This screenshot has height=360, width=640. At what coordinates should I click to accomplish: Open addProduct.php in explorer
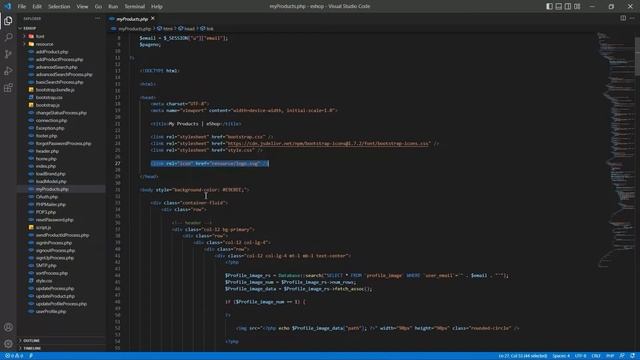(x=52, y=52)
